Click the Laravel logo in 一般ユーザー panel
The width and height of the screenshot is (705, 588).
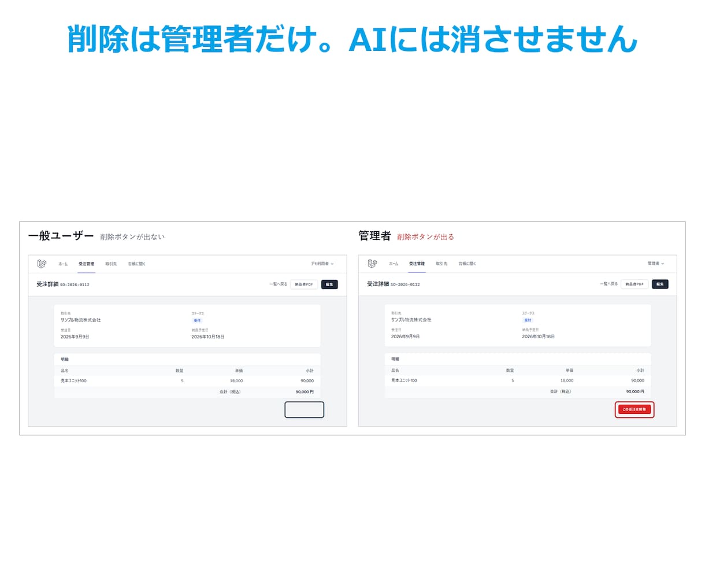click(x=42, y=264)
